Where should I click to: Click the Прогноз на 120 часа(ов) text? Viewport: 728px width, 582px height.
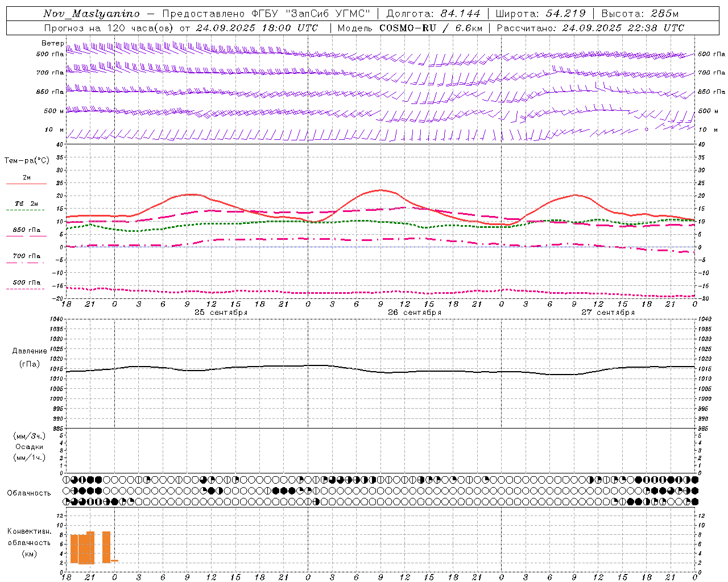tap(109, 28)
